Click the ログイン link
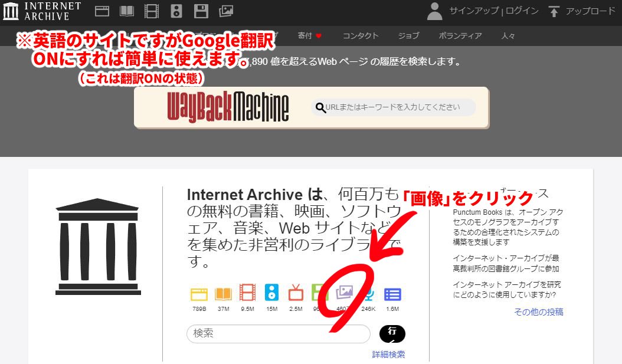The width and height of the screenshot is (622, 364). coord(522,11)
